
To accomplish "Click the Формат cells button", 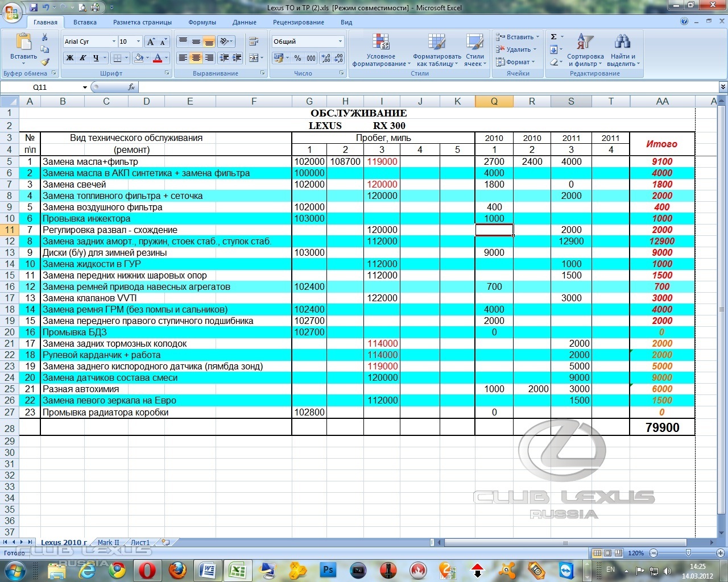I will (x=515, y=62).
